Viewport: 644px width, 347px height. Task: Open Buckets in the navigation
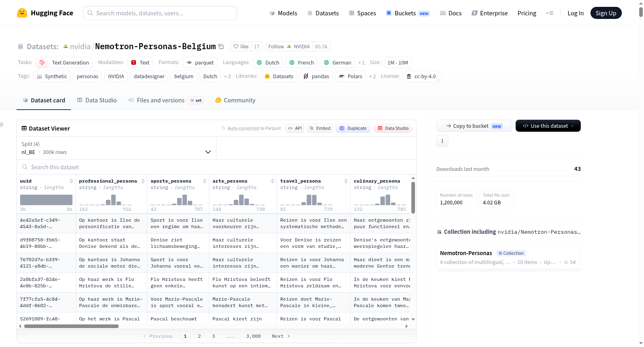pyautogui.click(x=408, y=13)
